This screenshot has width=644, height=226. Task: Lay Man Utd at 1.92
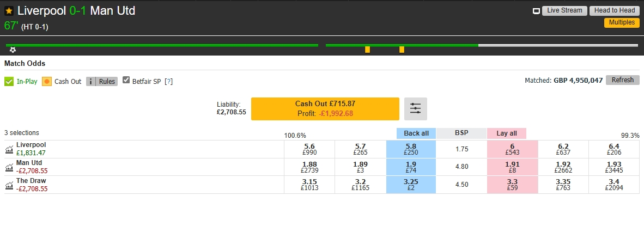tap(563, 167)
